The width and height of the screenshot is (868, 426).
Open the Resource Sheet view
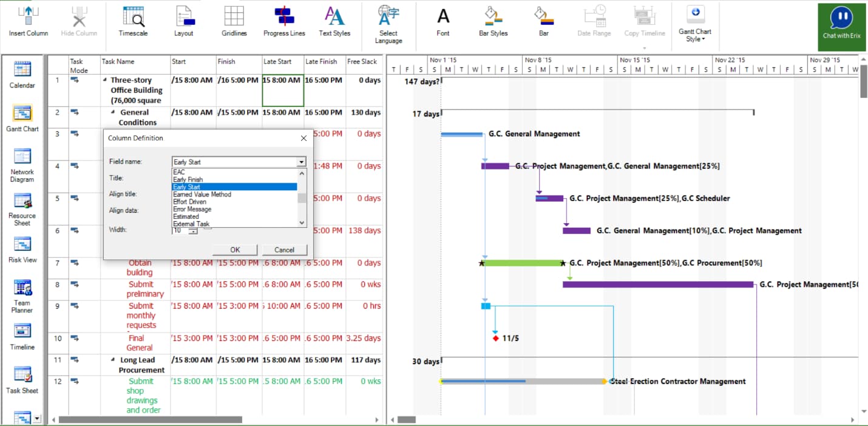(x=22, y=204)
